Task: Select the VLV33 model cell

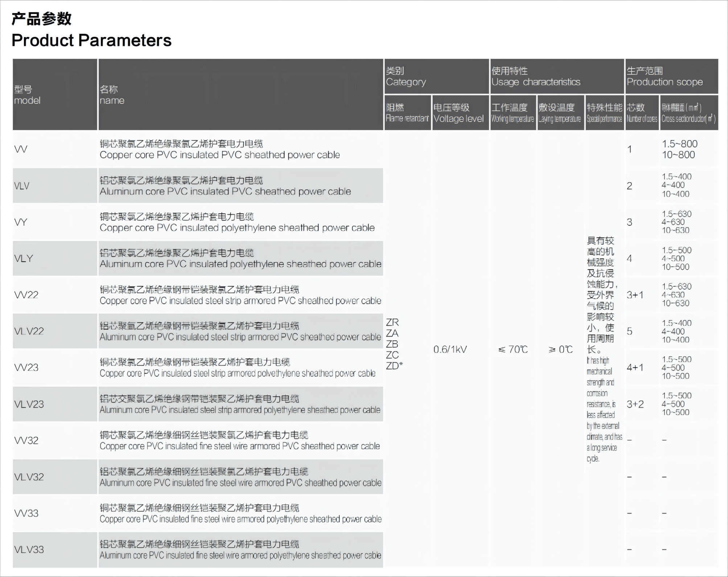Action: 55,549
